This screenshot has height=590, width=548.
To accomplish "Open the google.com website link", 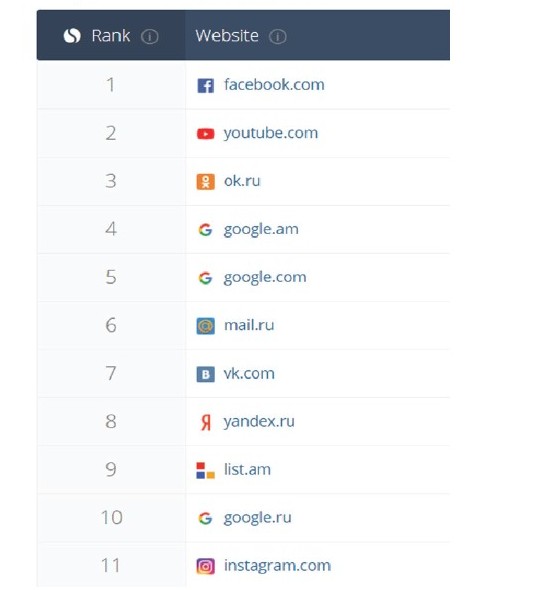I will 265,278.
